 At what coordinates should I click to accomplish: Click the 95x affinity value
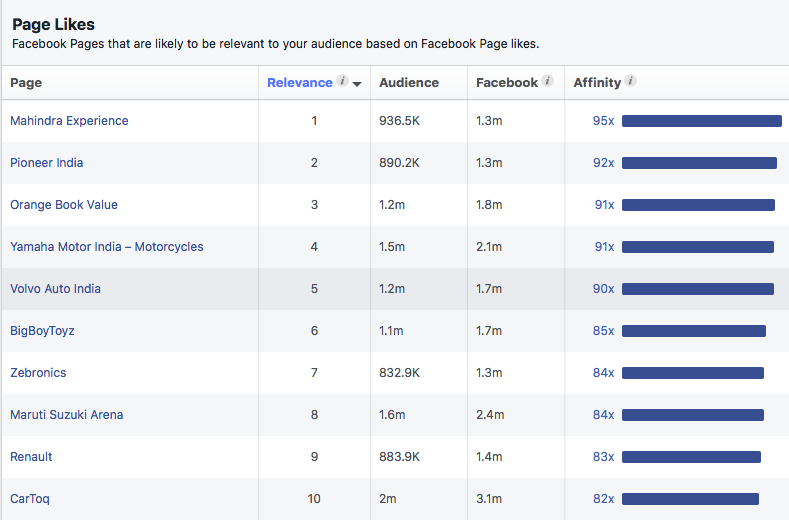pos(604,121)
